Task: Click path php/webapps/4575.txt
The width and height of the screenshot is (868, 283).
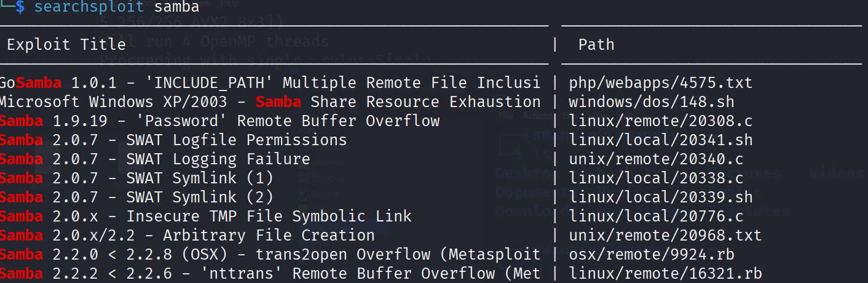Action: tap(660, 82)
